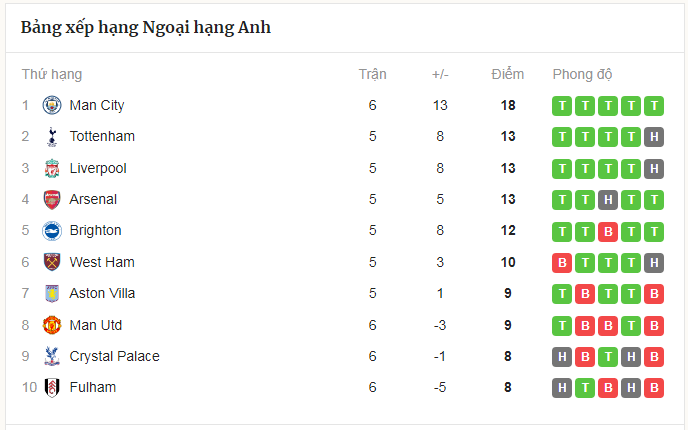Viewport: 688px width, 430px height.
Task: Click the Liverpool club crest
Action: click(x=52, y=168)
